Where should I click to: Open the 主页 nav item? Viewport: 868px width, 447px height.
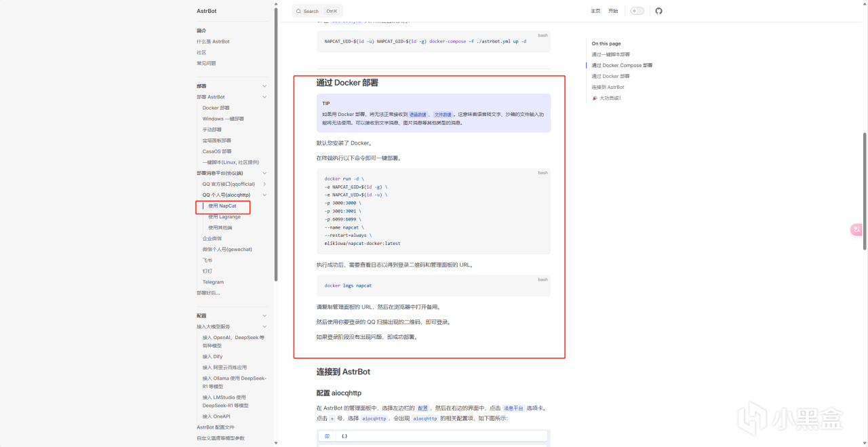point(595,11)
